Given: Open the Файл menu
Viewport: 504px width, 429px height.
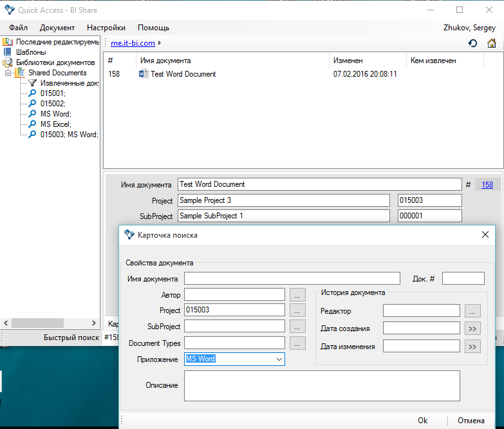Looking at the screenshot, I should tap(18, 28).
